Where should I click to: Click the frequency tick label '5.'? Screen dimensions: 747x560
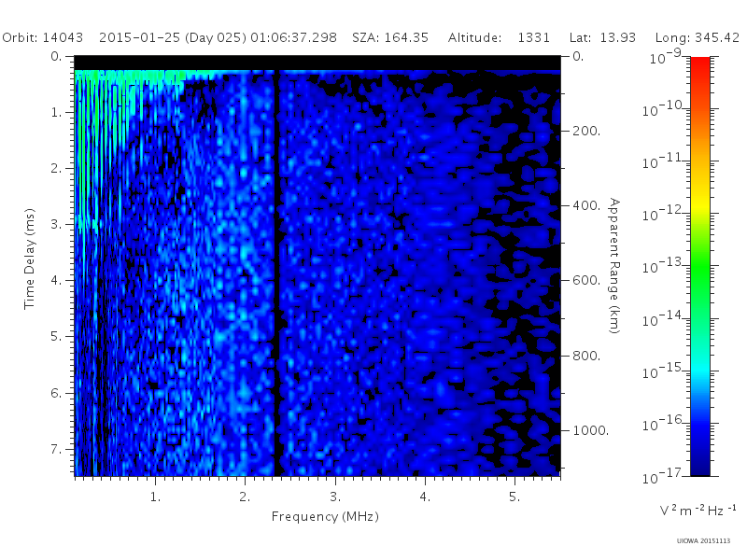[514, 497]
